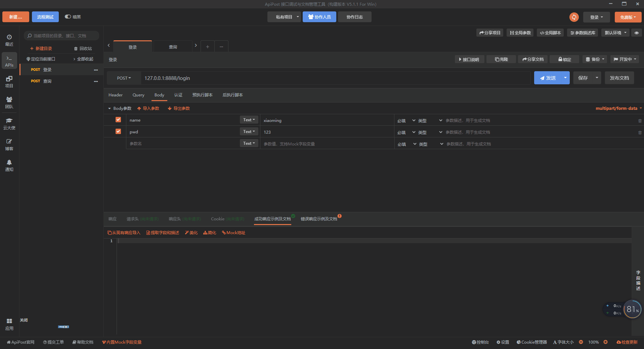This screenshot has height=349, width=644.
Task: Open the 错误响应示例及文档 tab
Action: 319,219
